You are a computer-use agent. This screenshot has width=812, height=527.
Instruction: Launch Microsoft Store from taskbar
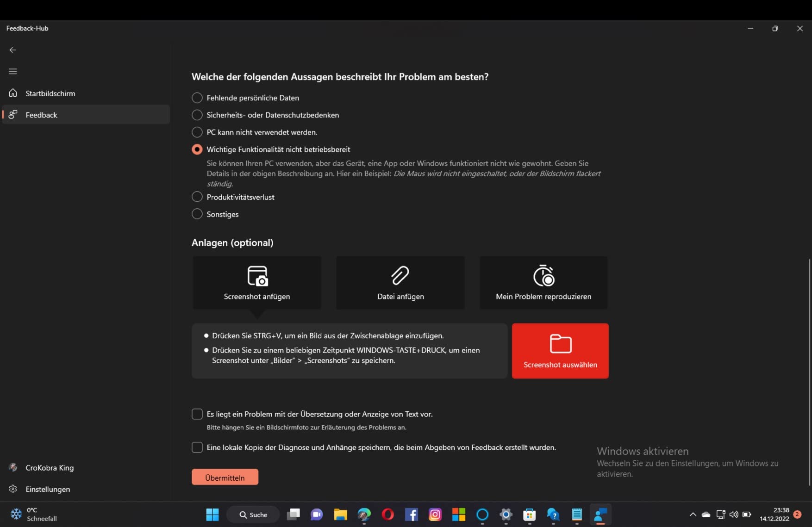(x=530, y=515)
